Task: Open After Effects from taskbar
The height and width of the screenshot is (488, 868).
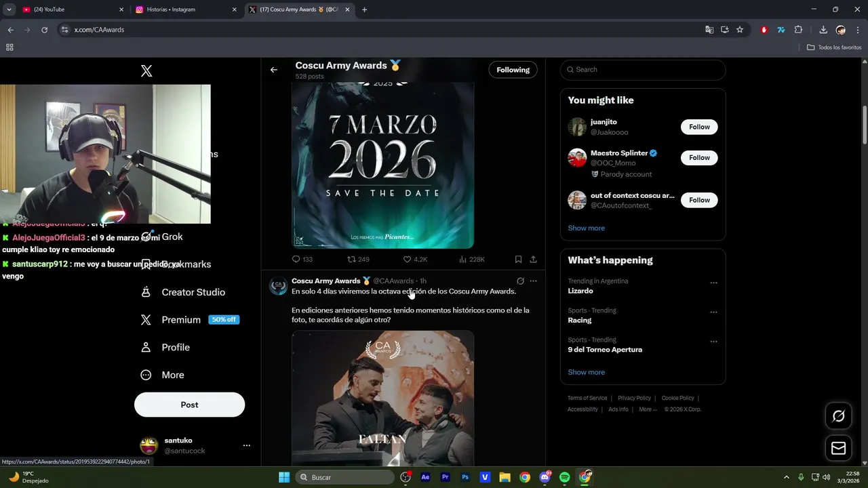Action: point(425,477)
